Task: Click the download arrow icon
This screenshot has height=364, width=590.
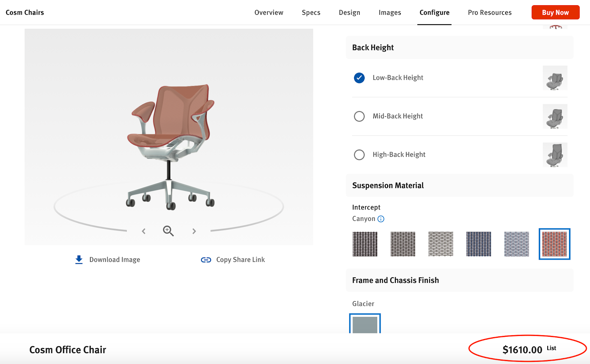Action: (79, 260)
